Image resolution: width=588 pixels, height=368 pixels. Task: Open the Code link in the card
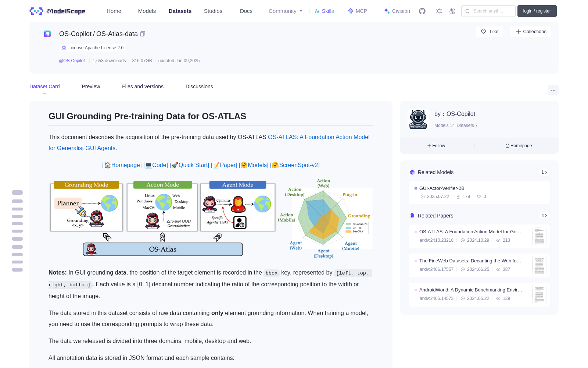coord(157,165)
